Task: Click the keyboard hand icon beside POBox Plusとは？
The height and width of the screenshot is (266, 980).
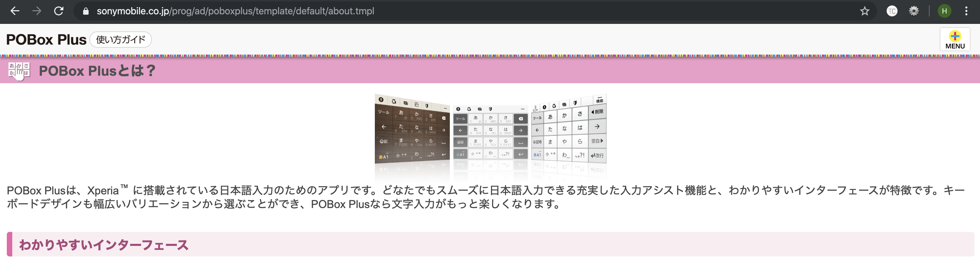Action: click(19, 71)
